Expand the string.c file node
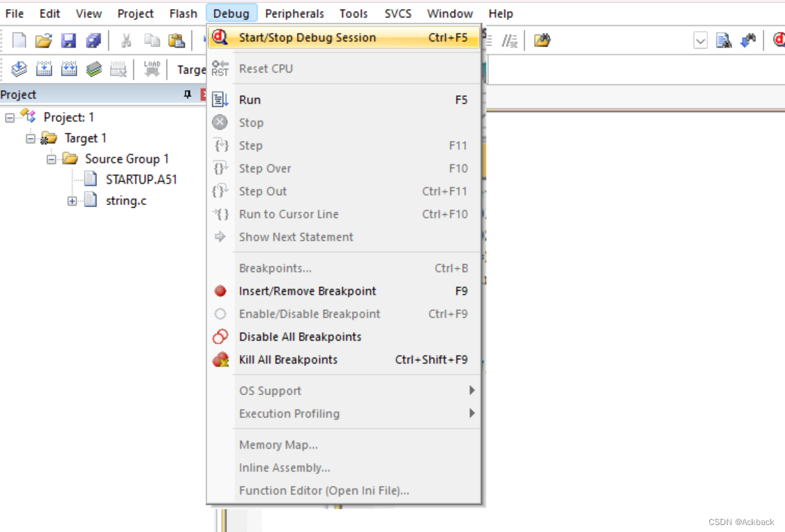Screen dimensions: 785x532 click(72, 201)
